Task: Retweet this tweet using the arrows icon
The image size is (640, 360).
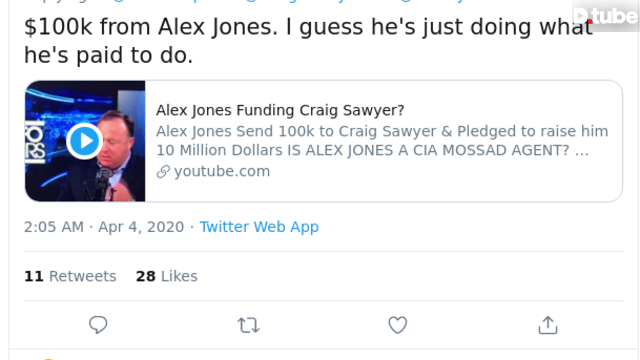Action: click(x=248, y=325)
